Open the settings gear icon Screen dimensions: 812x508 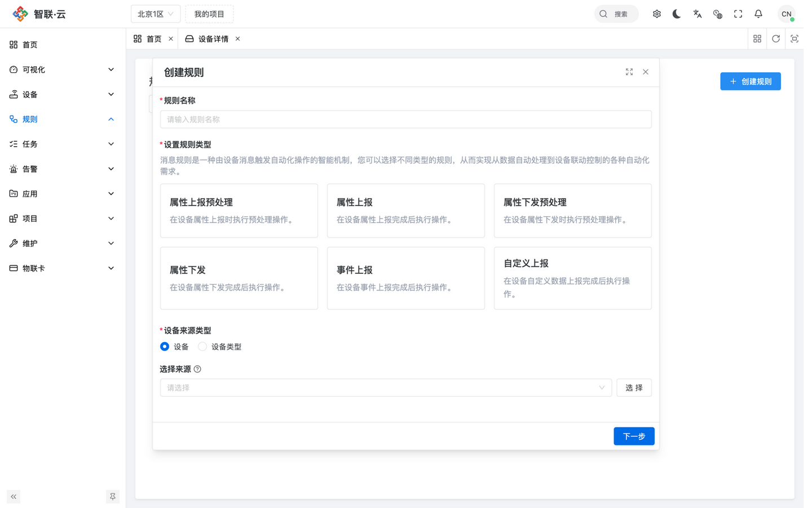pyautogui.click(x=657, y=14)
